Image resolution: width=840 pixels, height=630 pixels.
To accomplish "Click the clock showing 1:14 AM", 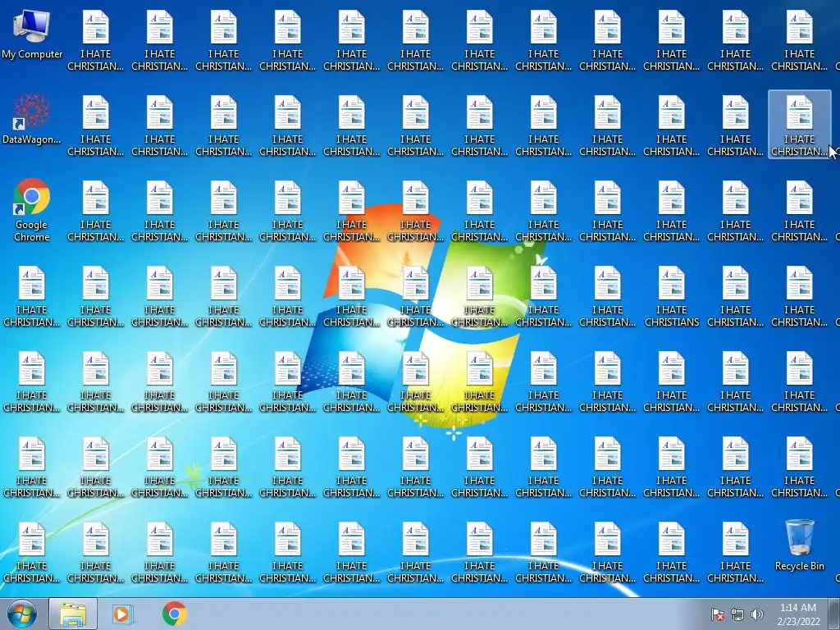I will [798, 614].
